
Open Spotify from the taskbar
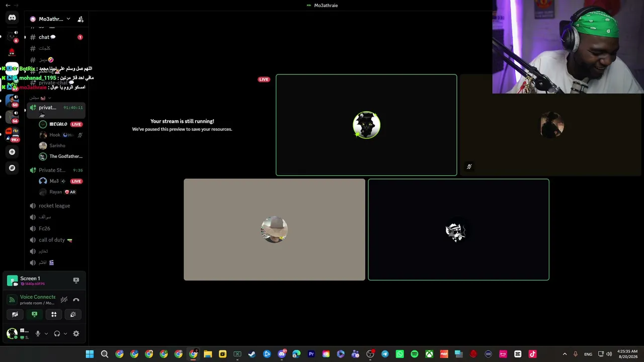[415, 354]
